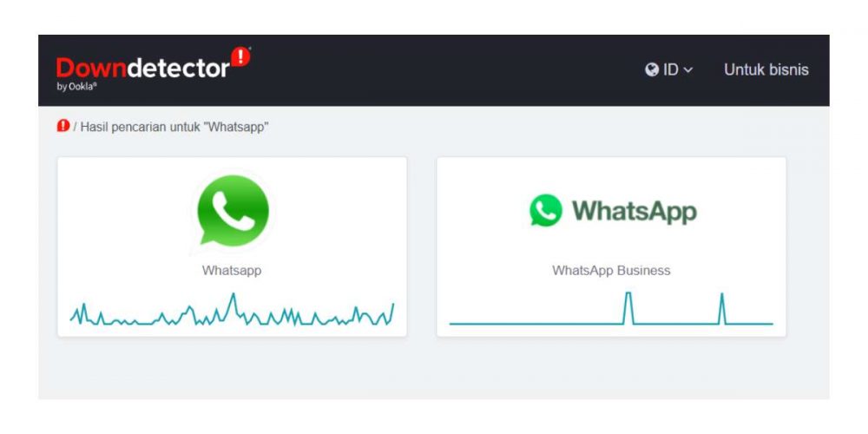Click the WhatsApp wordmark in Business card
The width and height of the screenshot is (868, 434).
click(x=635, y=211)
